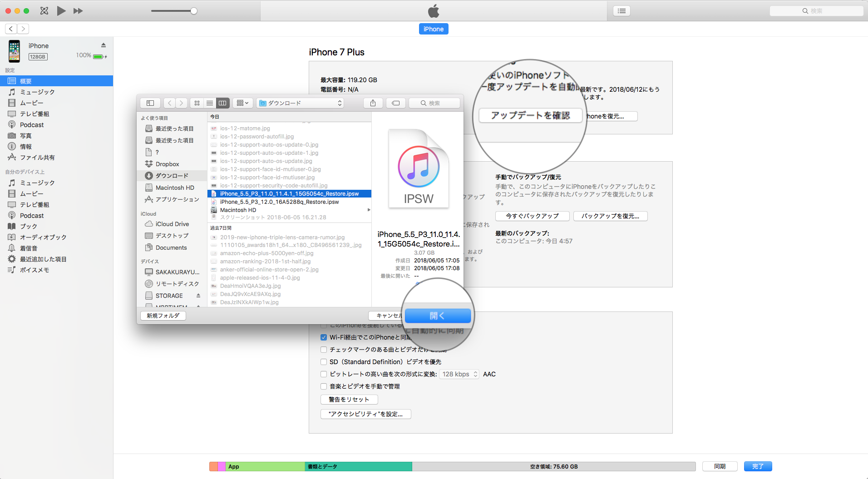Select iCloud Drive in the dialog sidebar
The width and height of the screenshot is (868, 479).
(x=172, y=224)
